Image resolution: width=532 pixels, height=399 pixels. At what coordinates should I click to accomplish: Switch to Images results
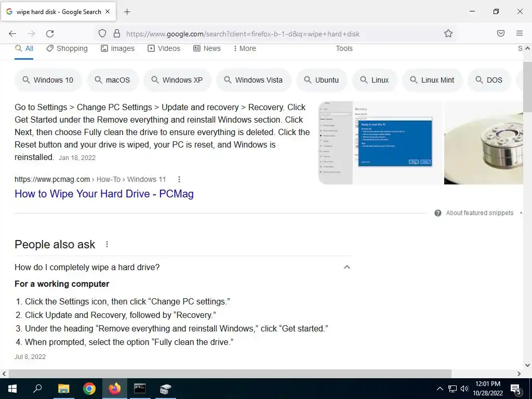click(117, 48)
